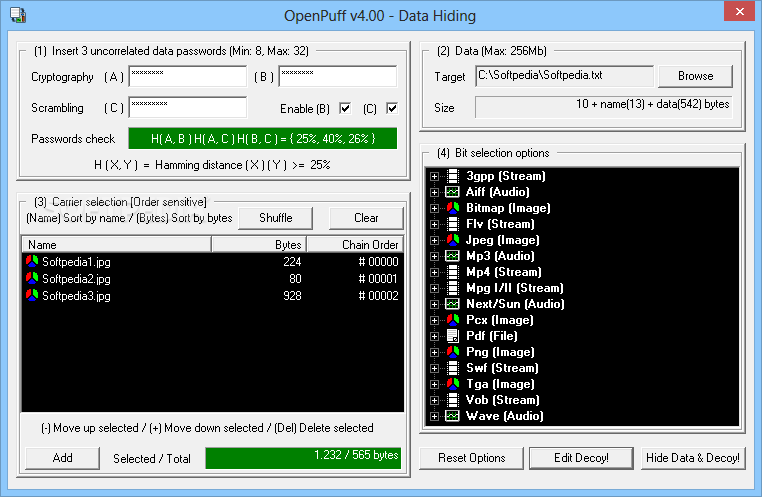762x497 pixels.
Task: Click the Swf (Stream) film icon
Action: click(x=452, y=368)
